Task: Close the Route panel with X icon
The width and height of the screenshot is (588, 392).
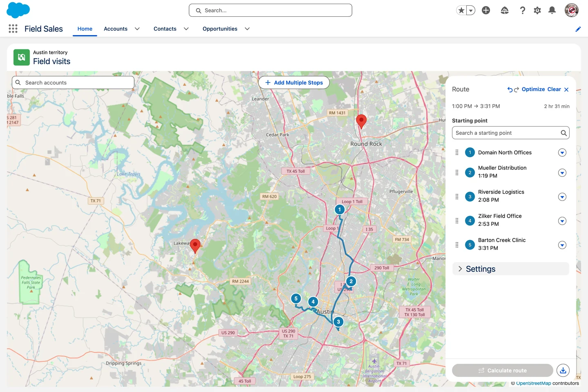Action: pos(566,89)
